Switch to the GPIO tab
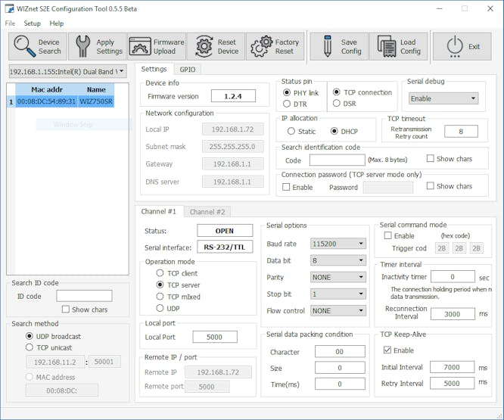The width and height of the screenshot is (504, 420). [188, 69]
